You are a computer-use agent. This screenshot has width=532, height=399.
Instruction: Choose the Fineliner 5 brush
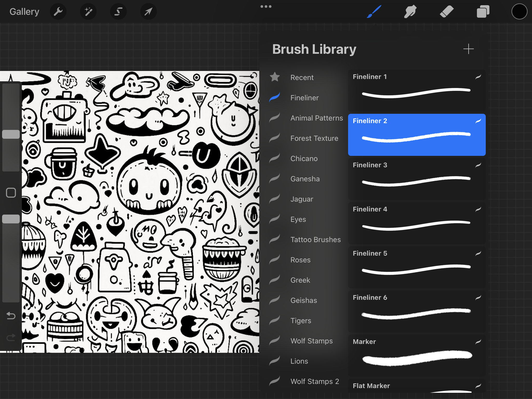point(417,267)
